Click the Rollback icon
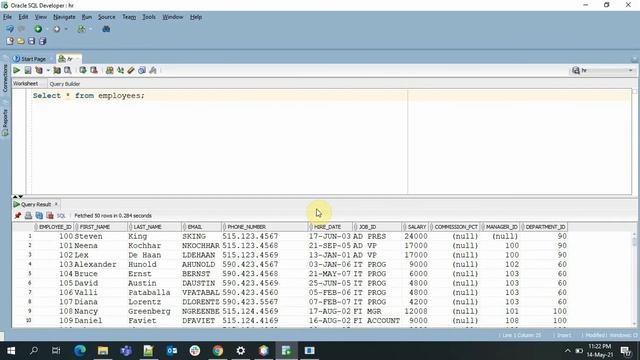640x360 pixels. click(93, 70)
